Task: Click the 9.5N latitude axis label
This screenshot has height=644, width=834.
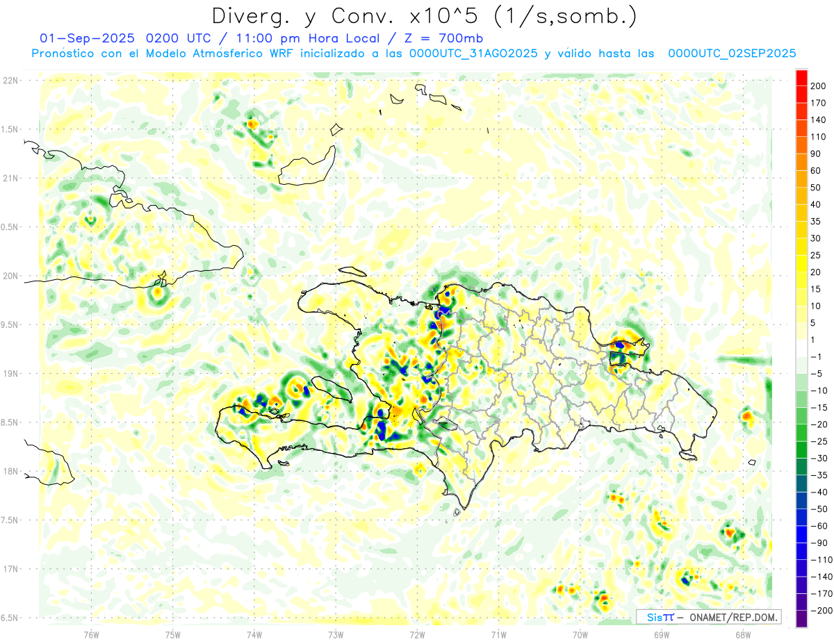Action: pos(10,324)
